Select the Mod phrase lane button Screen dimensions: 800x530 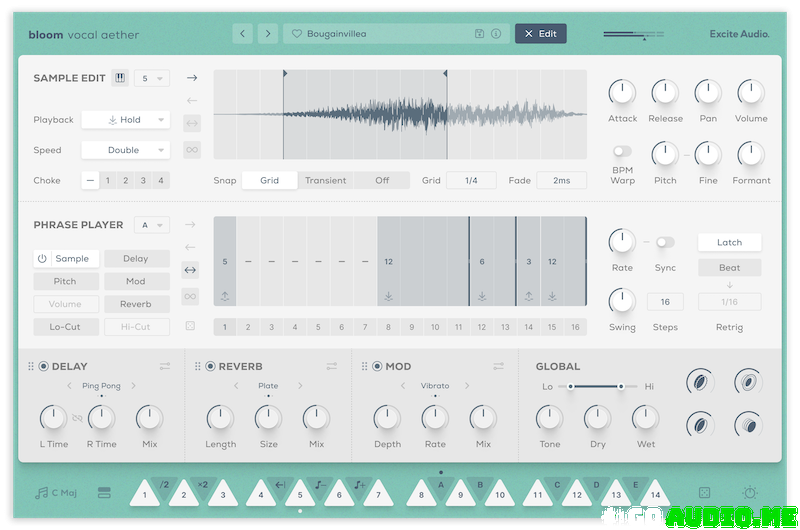[x=136, y=282]
